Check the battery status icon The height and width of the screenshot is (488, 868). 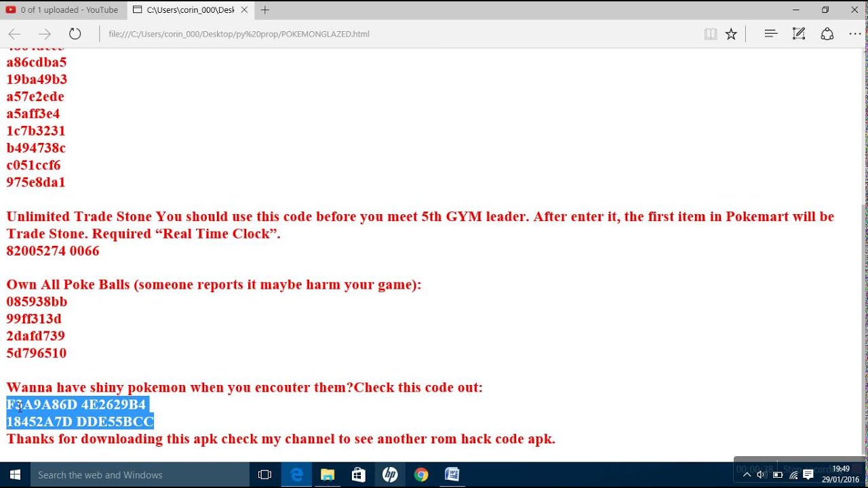point(778,474)
